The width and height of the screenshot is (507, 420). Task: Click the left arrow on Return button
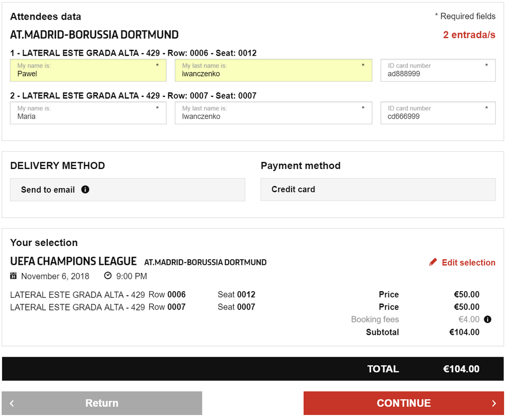click(x=12, y=403)
